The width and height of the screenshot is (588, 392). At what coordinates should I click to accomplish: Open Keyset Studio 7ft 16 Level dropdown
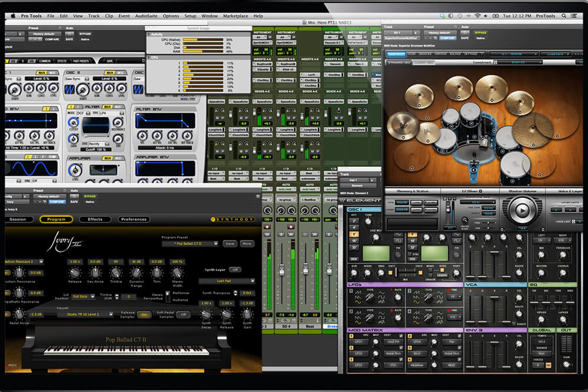(x=85, y=314)
